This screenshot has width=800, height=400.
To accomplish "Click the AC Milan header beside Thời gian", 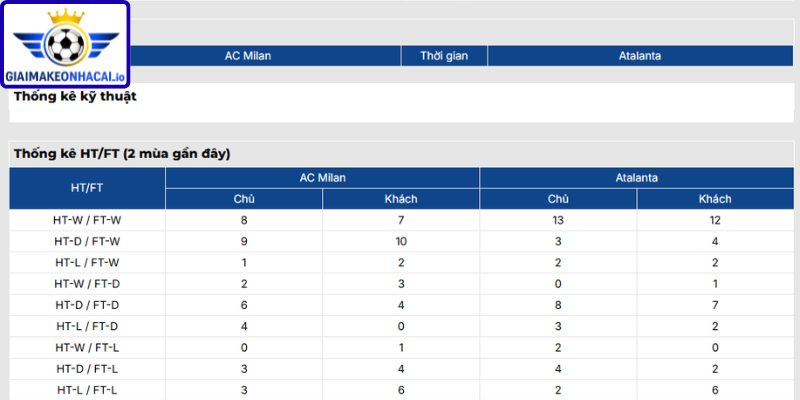I will [248, 56].
